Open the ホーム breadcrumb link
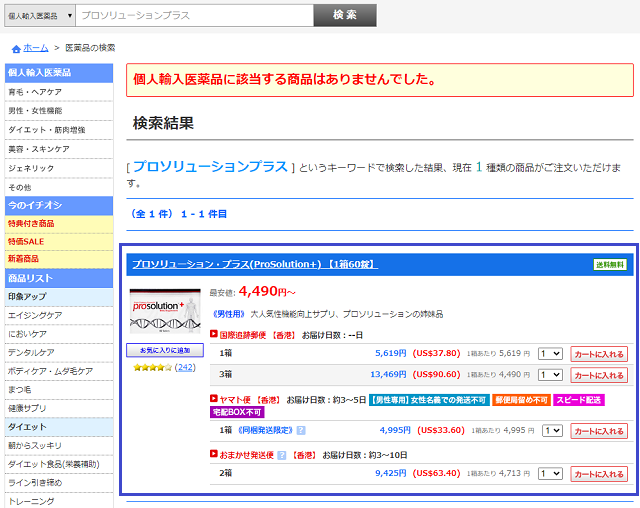The height and width of the screenshot is (508, 640). click(x=36, y=48)
